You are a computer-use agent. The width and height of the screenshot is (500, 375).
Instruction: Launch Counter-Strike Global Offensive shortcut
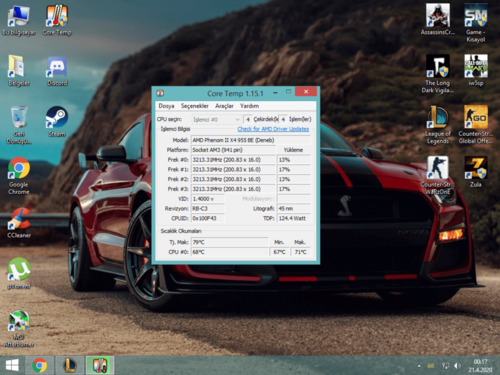(x=476, y=125)
